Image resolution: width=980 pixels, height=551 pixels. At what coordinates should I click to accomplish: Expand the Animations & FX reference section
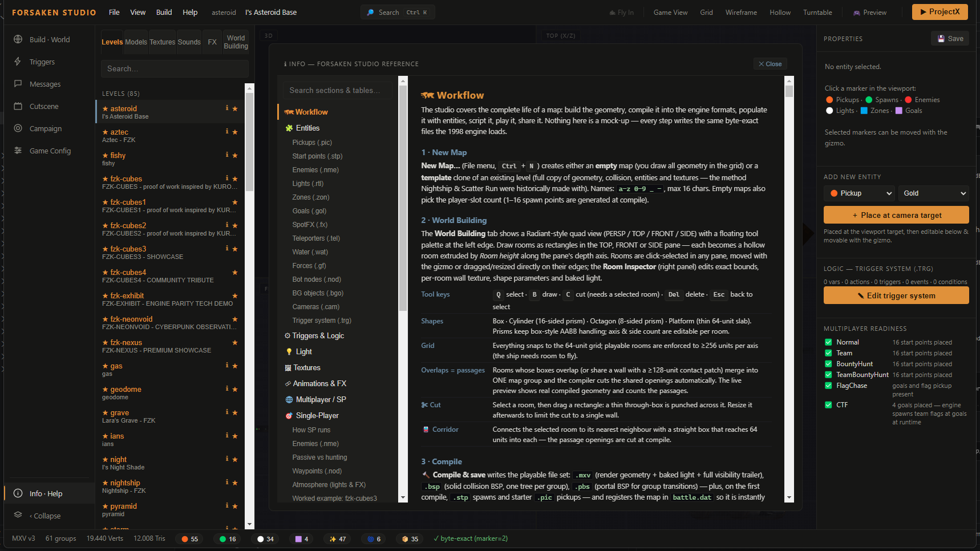315,384
